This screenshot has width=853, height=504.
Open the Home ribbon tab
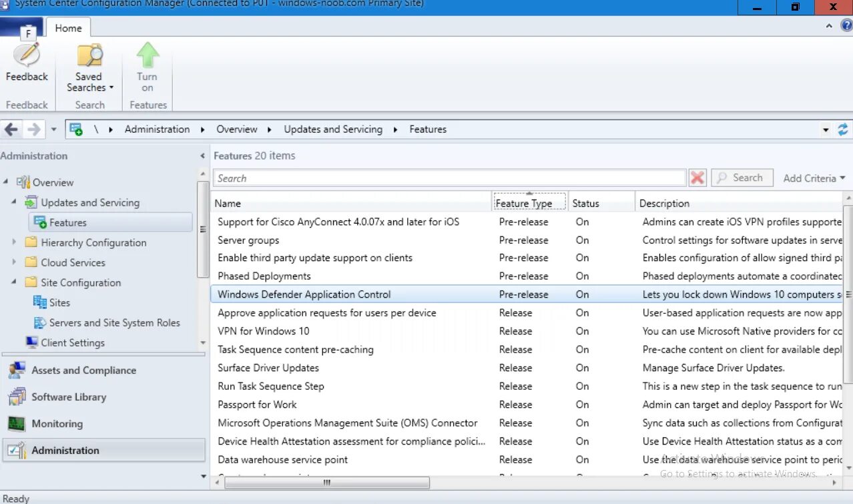68,28
